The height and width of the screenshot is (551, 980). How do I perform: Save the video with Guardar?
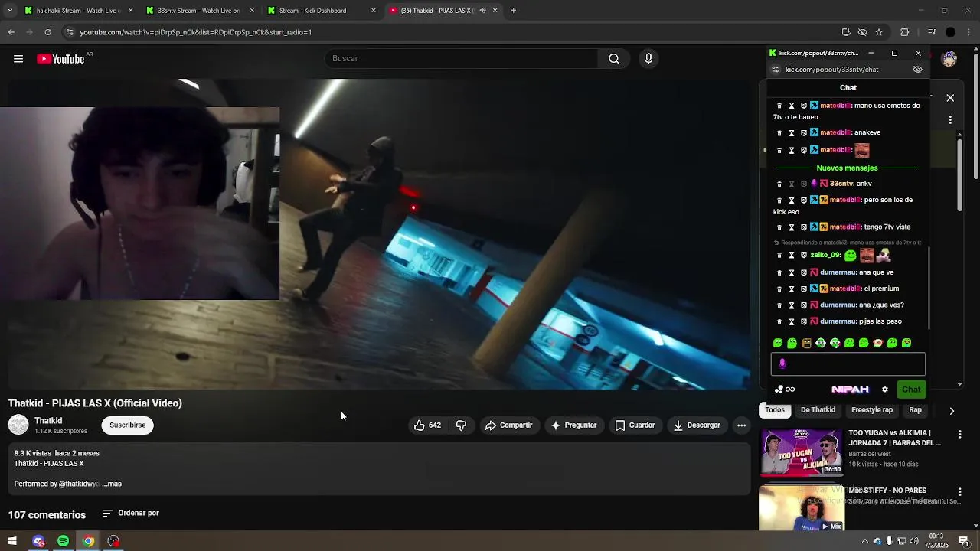coord(635,425)
